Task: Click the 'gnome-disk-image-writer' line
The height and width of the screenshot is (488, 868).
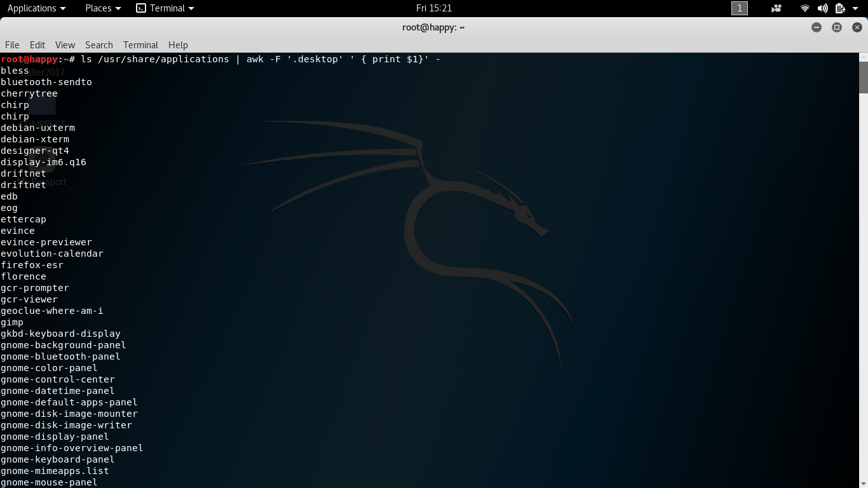Action: click(66, 425)
